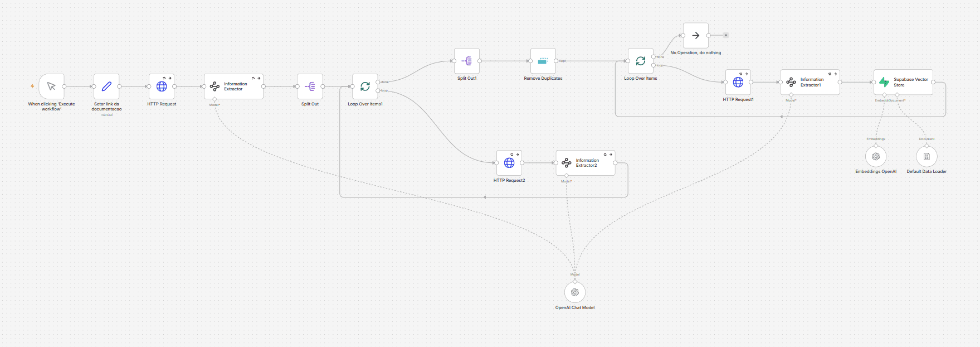Click the Document connector above Default Data Loader
980x347 pixels.
click(927, 145)
